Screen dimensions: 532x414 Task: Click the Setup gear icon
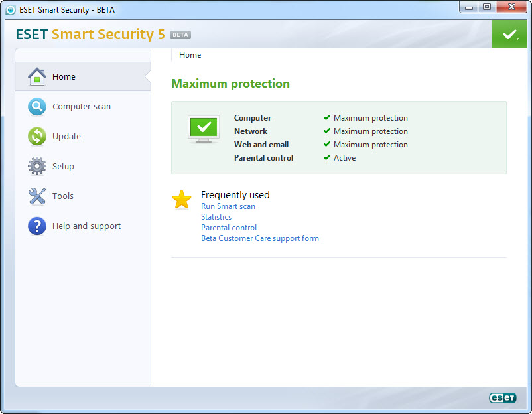point(37,166)
